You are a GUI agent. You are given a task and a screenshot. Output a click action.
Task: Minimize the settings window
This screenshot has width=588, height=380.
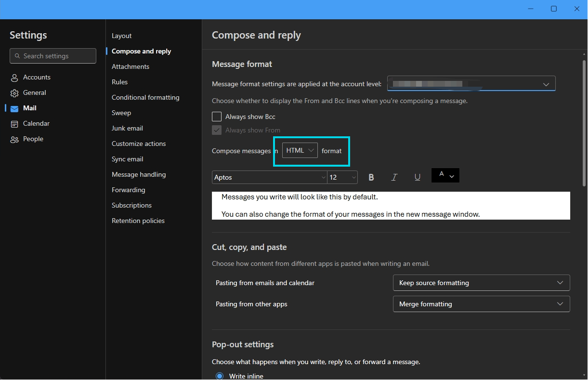pos(531,9)
